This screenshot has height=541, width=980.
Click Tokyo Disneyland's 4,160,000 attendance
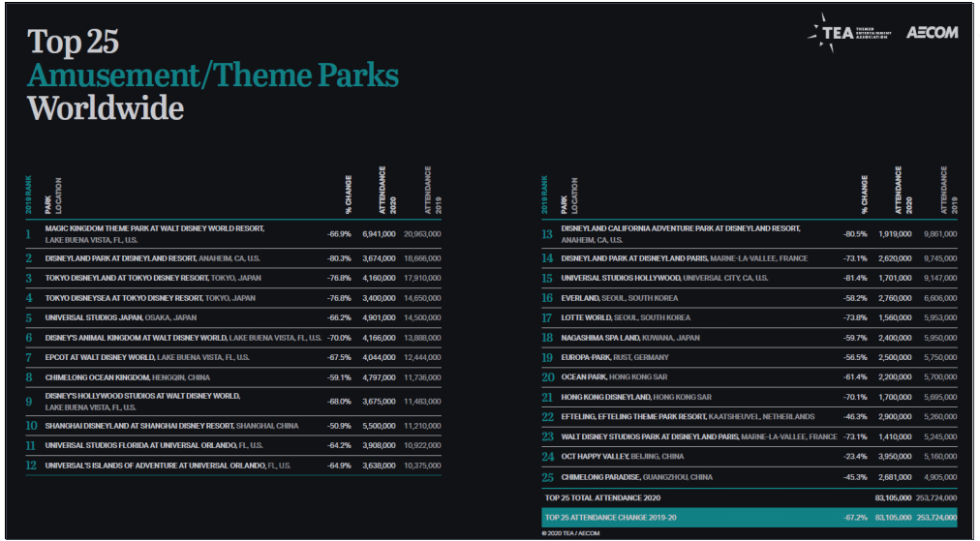pos(379,278)
